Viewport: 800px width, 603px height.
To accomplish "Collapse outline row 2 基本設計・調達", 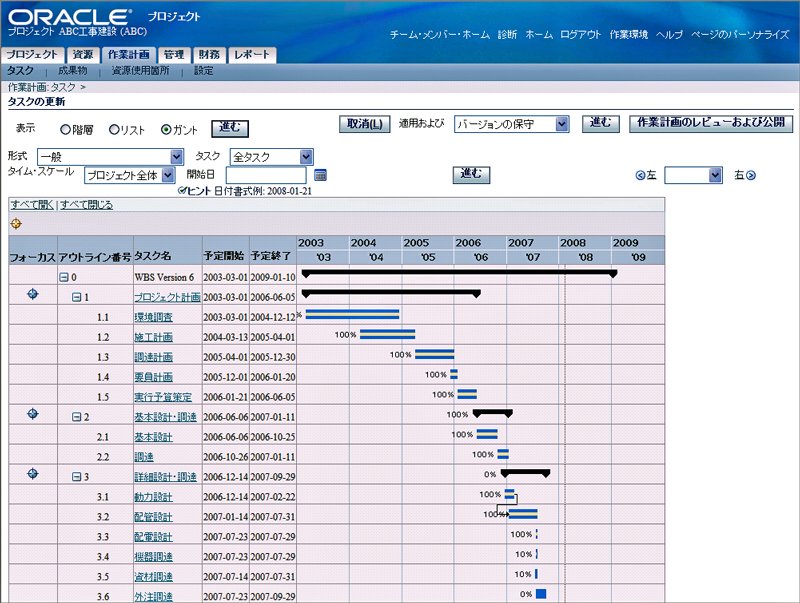I will [77, 417].
